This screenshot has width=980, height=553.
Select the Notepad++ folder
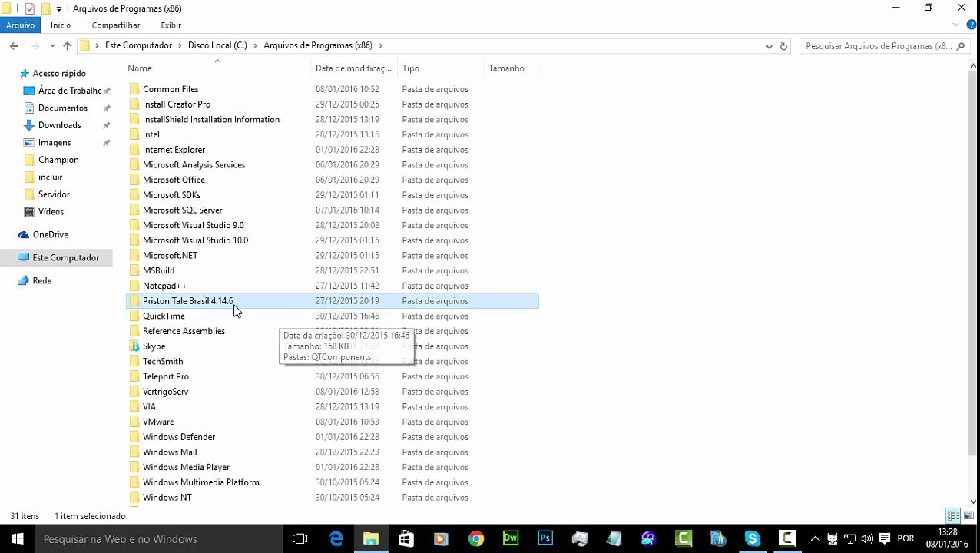[164, 286]
